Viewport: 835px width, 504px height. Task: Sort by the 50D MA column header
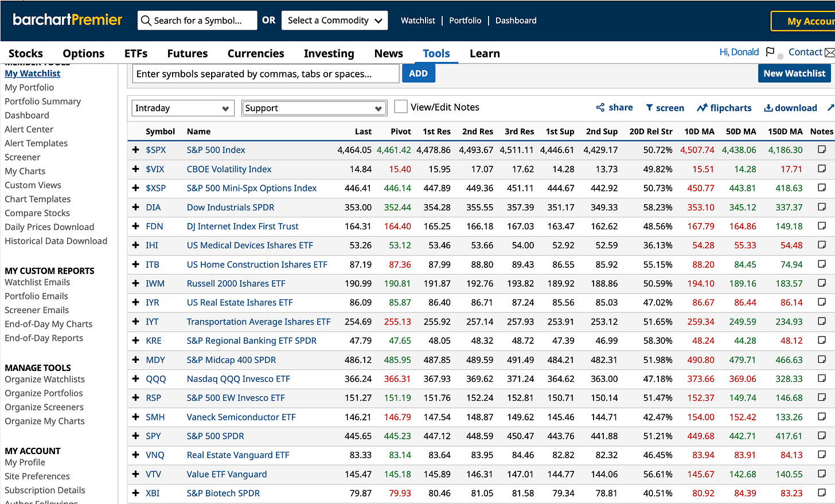click(741, 131)
